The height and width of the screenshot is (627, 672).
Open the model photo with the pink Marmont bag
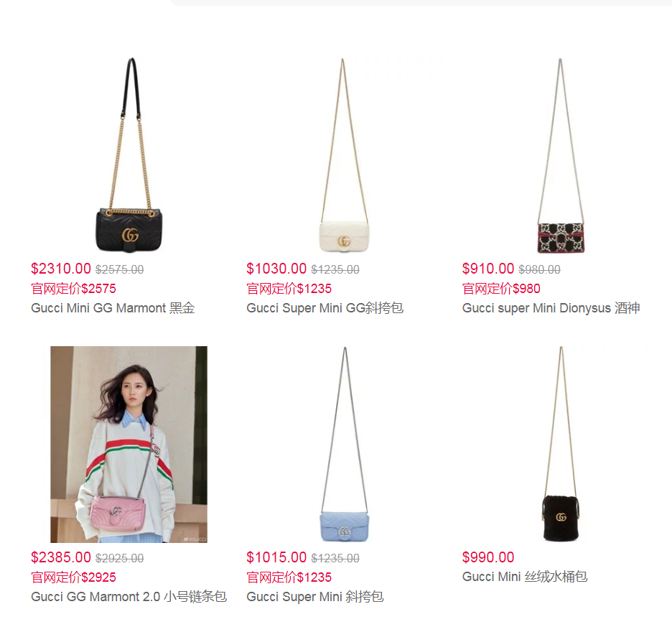(129, 445)
